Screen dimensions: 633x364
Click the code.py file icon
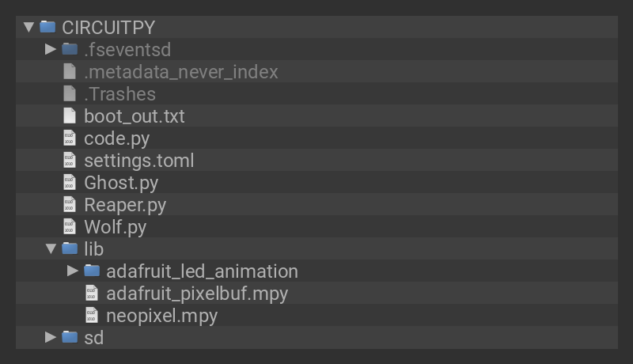[x=70, y=138]
